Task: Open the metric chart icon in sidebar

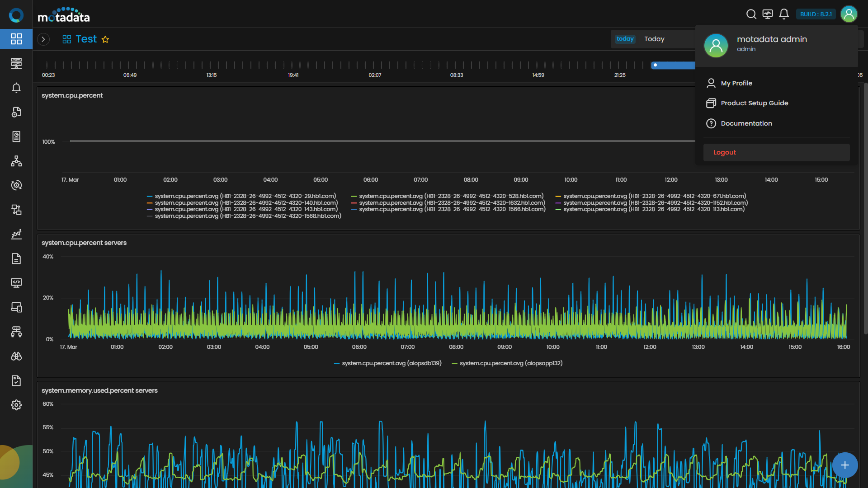Action: click(x=16, y=234)
